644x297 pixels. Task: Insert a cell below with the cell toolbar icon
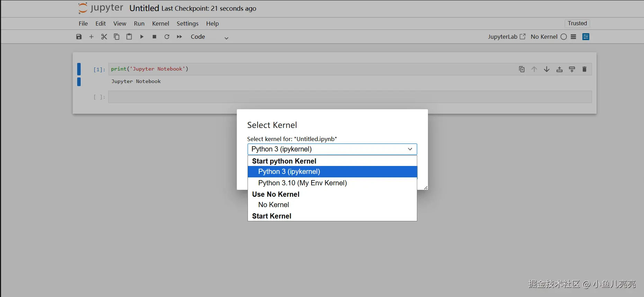(572, 69)
